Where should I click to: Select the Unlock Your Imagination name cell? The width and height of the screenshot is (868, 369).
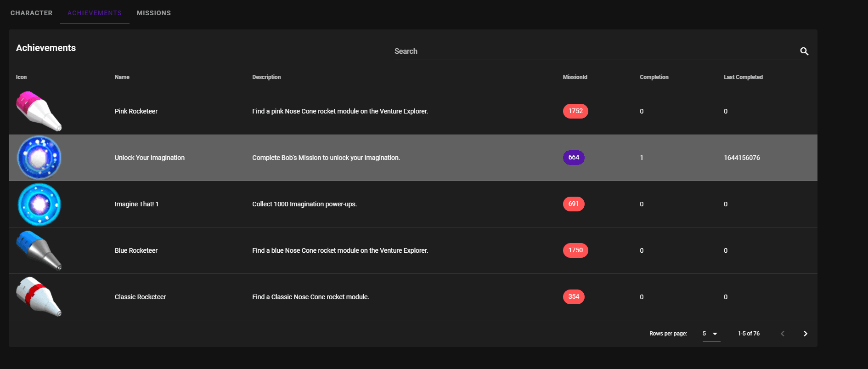coord(150,158)
